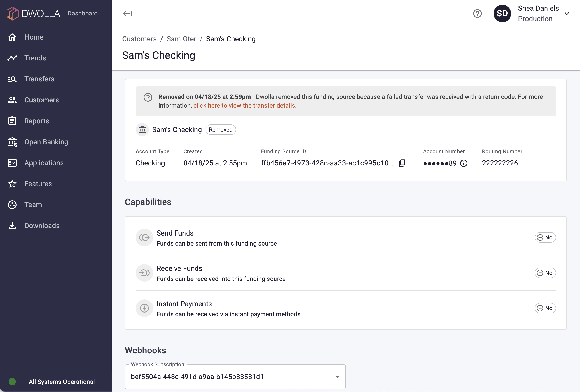This screenshot has height=392, width=580.
Task: Click the Home house icon
Action: click(12, 37)
